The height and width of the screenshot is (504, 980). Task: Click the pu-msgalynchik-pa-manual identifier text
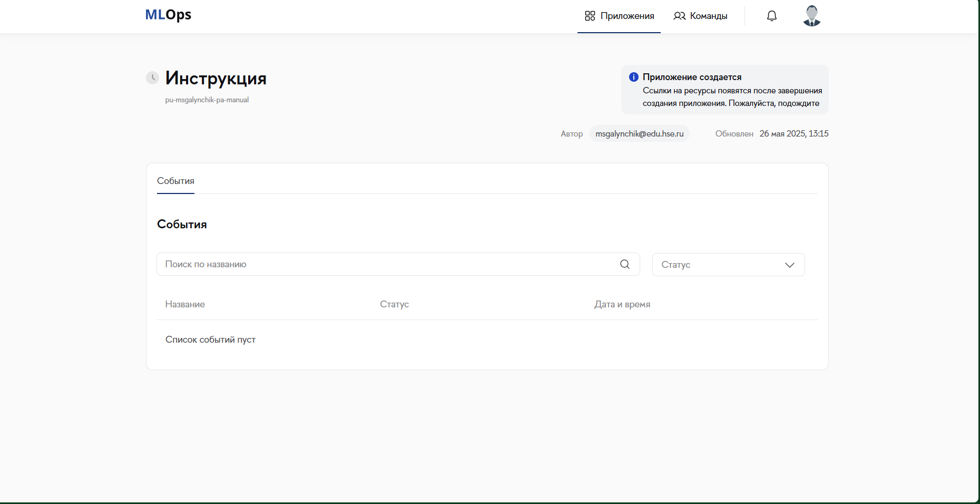pos(207,100)
